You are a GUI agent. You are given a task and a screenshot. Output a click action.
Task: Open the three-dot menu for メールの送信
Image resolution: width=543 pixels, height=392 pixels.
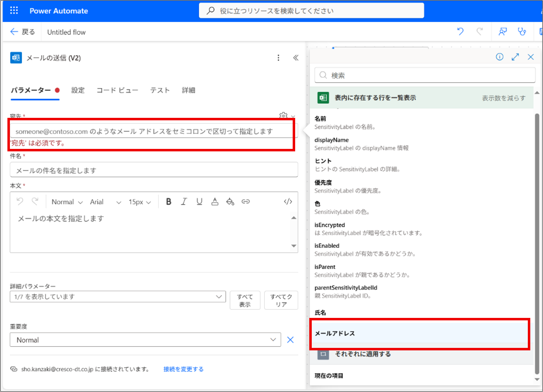(279, 58)
